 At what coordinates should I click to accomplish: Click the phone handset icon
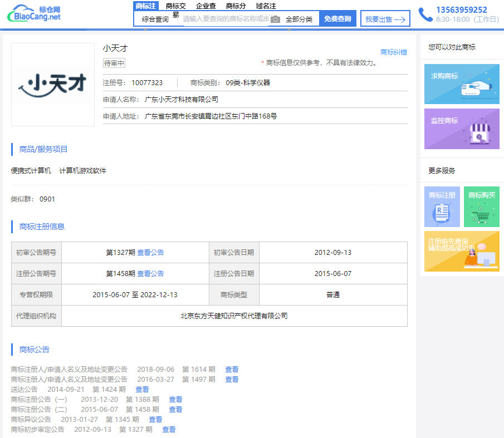(x=425, y=14)
